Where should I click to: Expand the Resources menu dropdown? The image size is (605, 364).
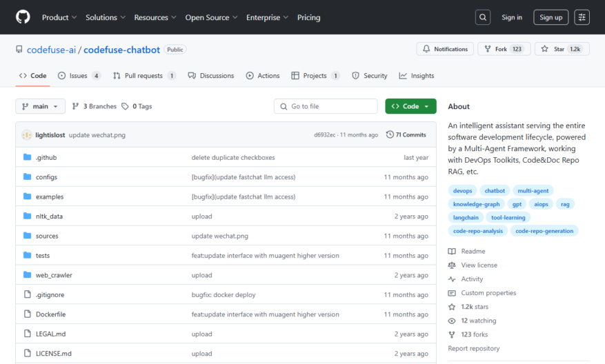(155, 17)
